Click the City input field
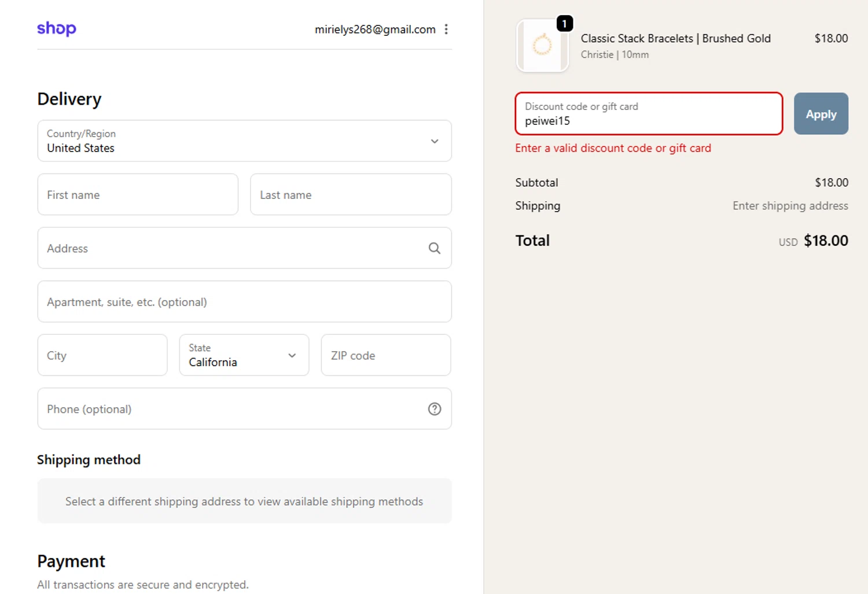 pos(102,355)
